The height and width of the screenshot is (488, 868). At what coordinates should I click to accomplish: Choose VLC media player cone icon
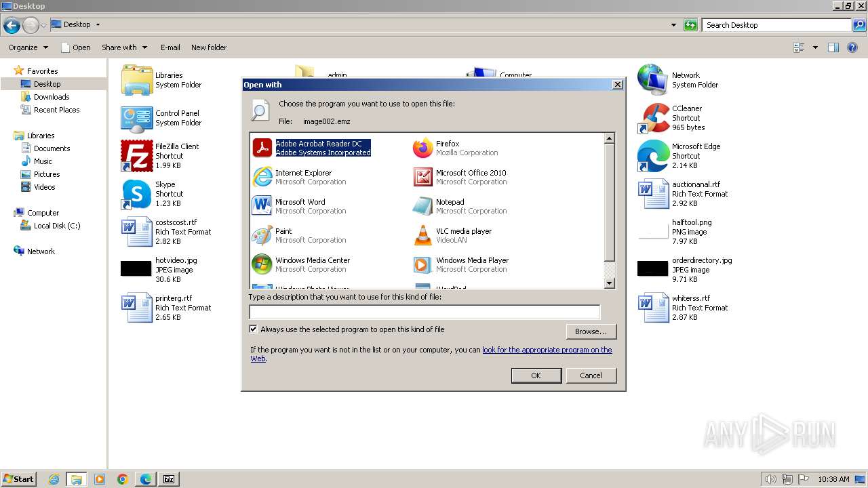tap(422, 235)
